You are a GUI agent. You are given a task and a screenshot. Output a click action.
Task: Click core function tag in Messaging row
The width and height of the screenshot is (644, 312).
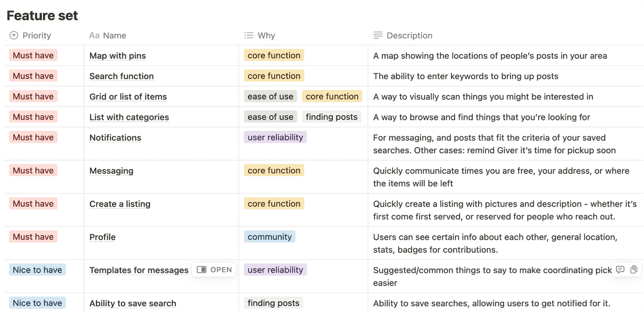274,170
